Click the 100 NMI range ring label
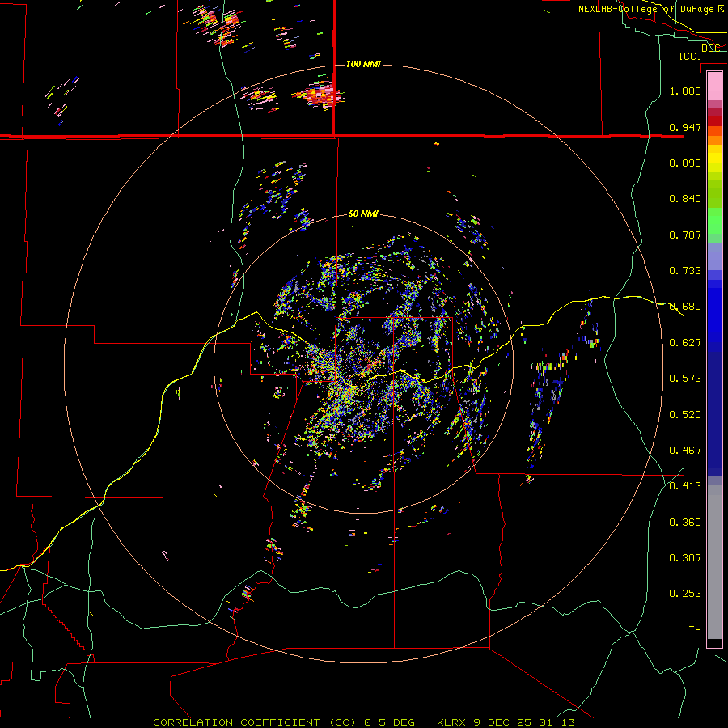The image size is (728, 728). point(363,64)
